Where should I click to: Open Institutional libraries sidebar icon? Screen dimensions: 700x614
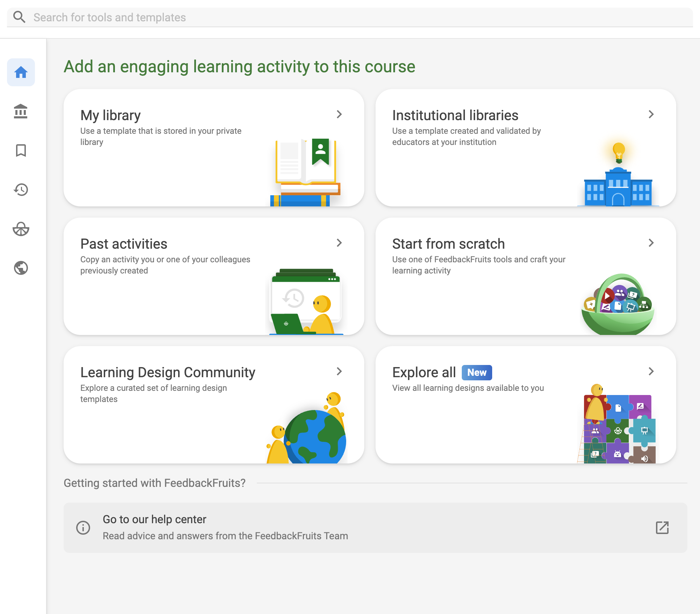pyautogui.click(x=21, y=111)
